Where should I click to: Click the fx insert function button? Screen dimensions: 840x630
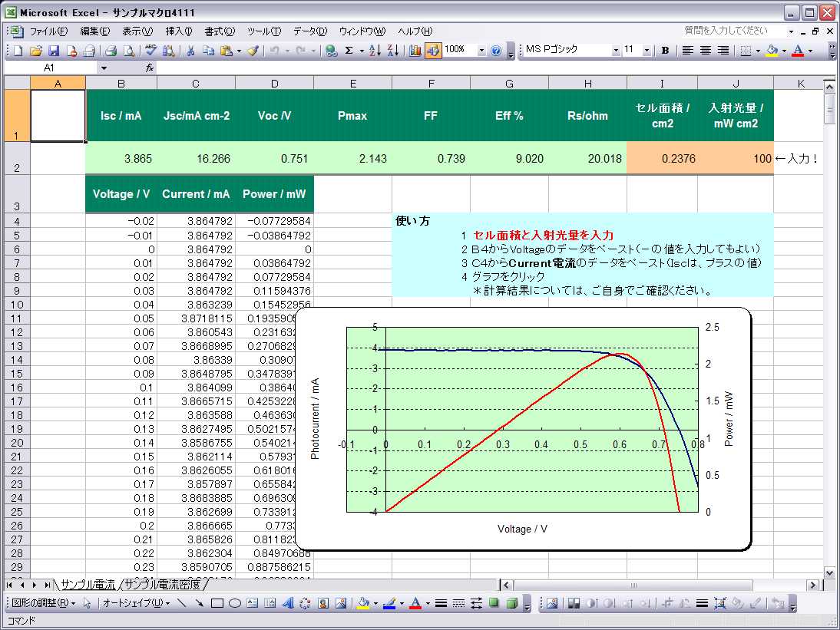[x=150, y=68]
